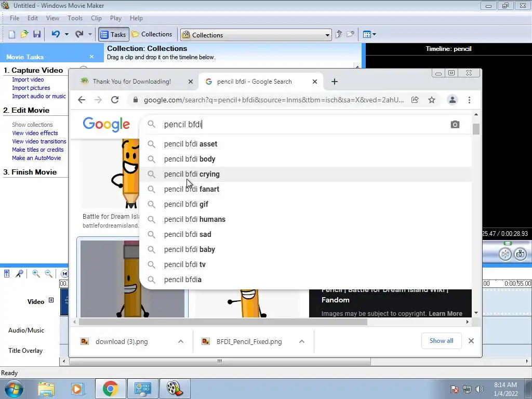Click the Share this page icon
Image resolution: width=532 pixels, height=399 pixels.
pyautogui.click(x=415, y=100)
